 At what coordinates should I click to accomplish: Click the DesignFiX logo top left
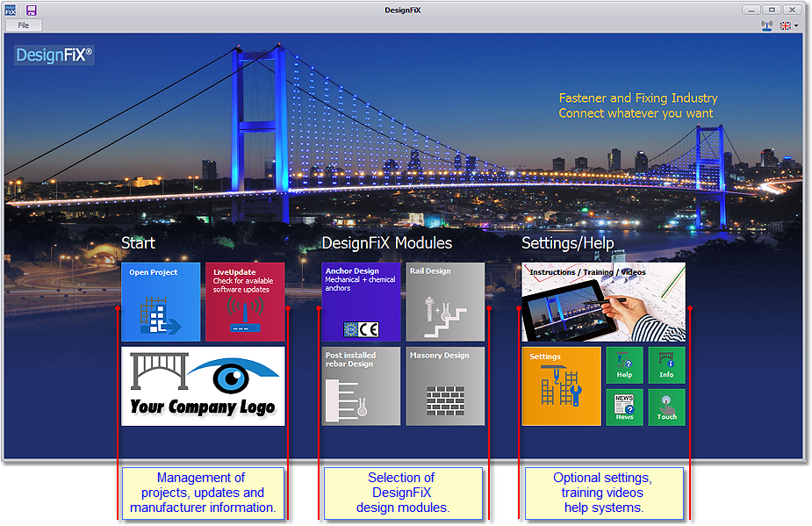point(54,55)
